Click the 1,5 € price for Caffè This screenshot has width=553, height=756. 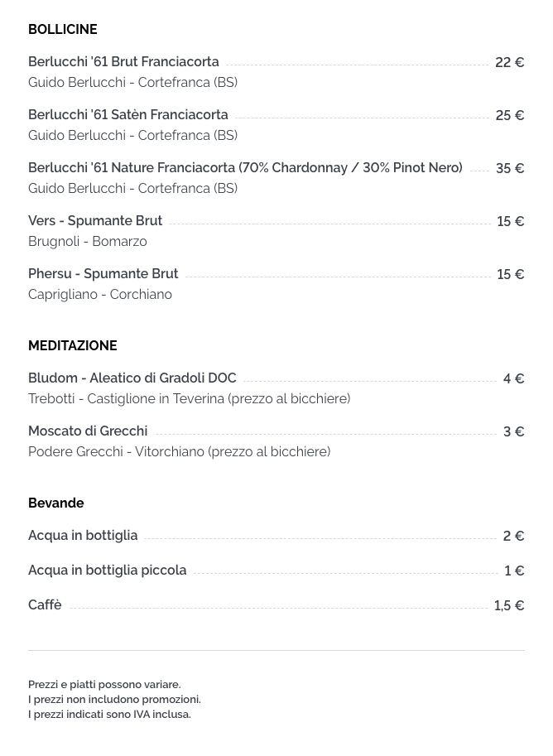click(x=509, y=605)
